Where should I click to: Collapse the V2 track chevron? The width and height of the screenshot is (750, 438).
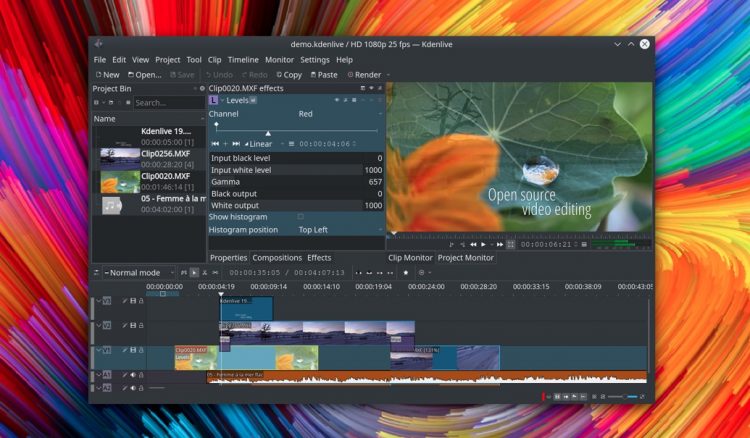99,326
